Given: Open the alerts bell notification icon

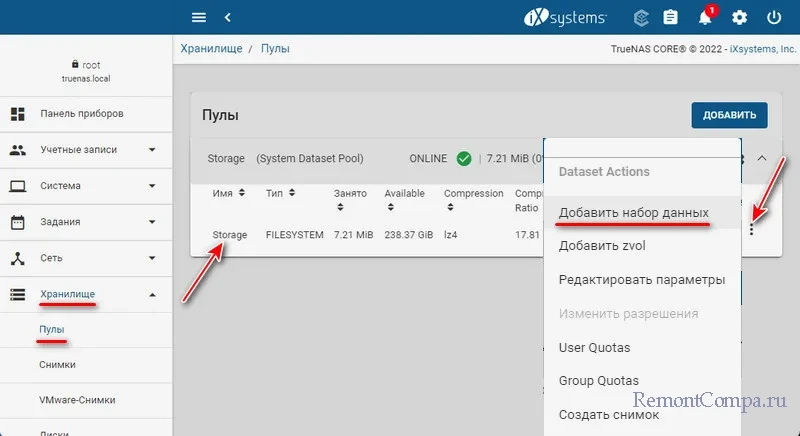Looking at the screenshot, I should point(706,17).
